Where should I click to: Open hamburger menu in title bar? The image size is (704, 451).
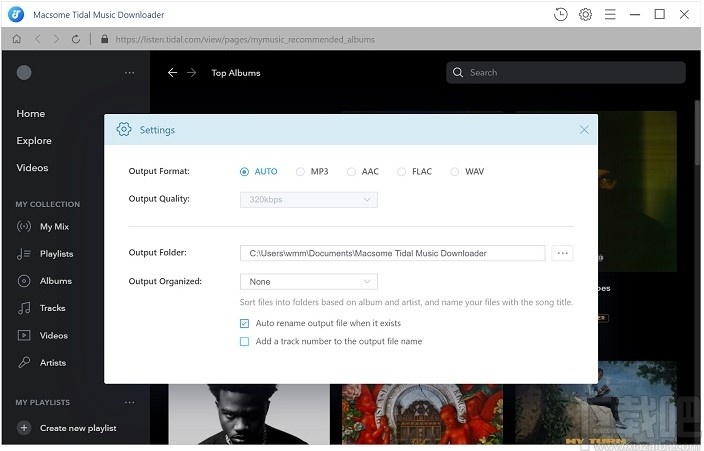pyautogui.click(x=610, y=14)
